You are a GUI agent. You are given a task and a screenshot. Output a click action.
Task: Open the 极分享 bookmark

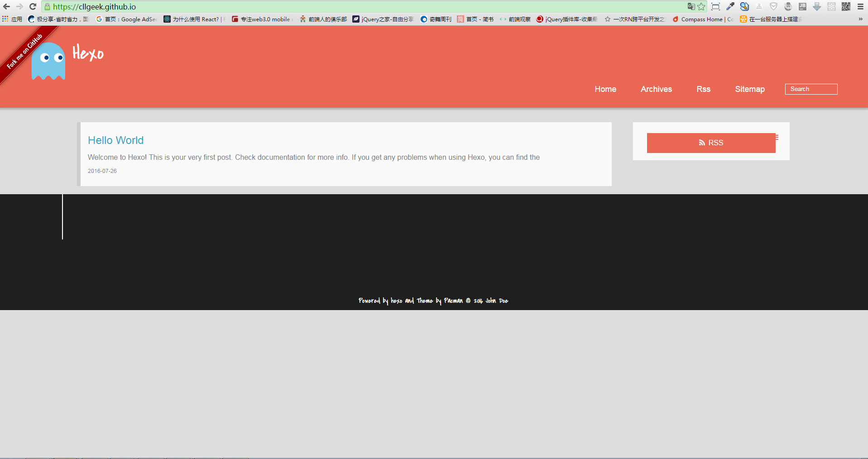[58, 19]
